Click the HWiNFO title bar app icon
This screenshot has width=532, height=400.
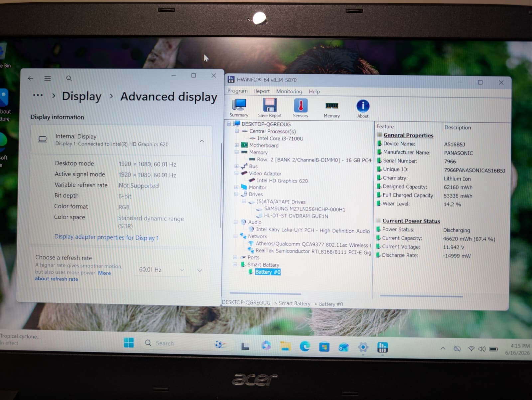point(231,79)
